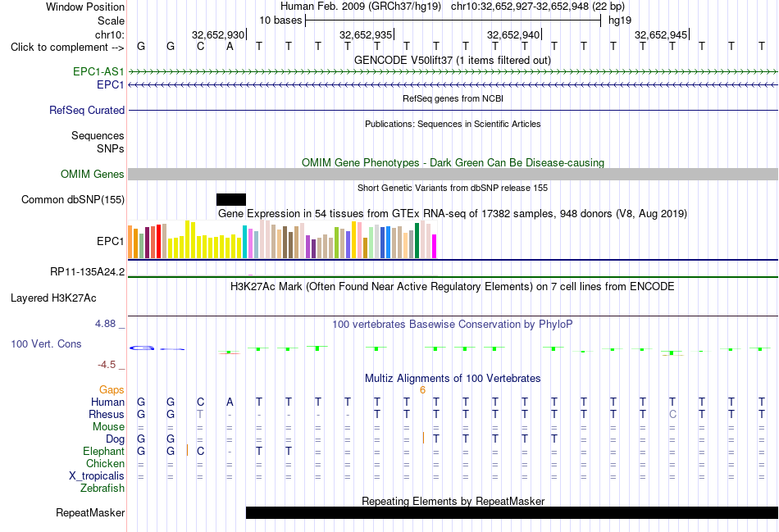Click 'Repeating Elements by RepeatMasker' title
Viewport: 779px width, 532px height.
point(453,501)
